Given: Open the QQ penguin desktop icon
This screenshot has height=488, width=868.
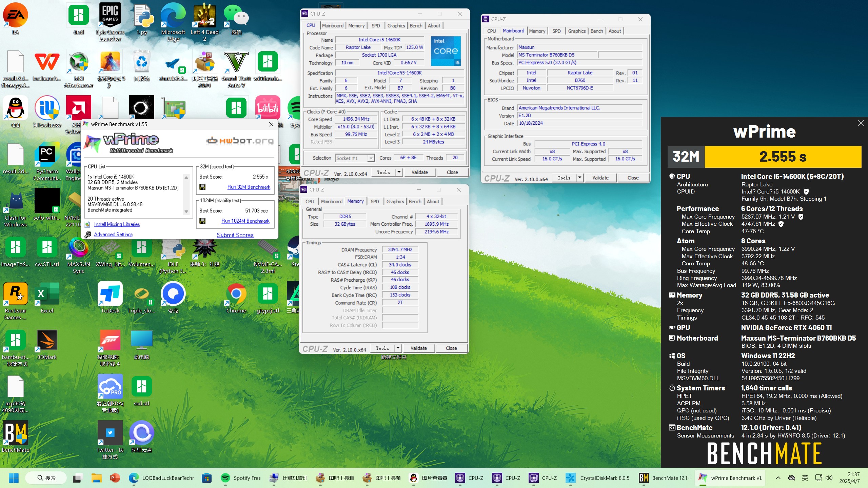Looking at the screenshot, I should pos(16,112).
